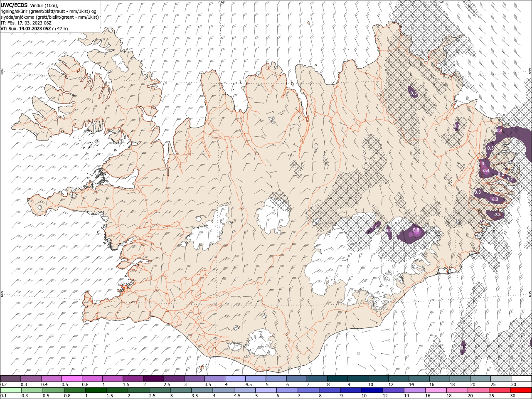Image resolution: width=532 pixels, height=399 pixels.
Task: Pick the 6 slate-blue swatch, upper scale
Action: coord(297,379)
